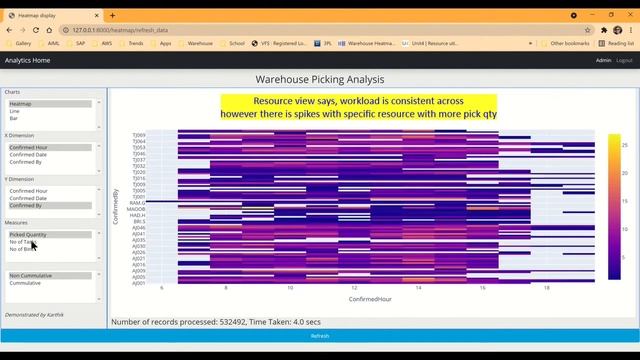
Task: Go back to the previous page
Action: [9, 30]
